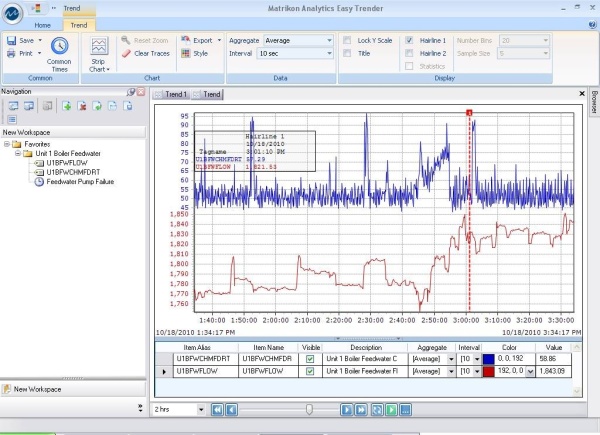Toggle visibility of U1BFWCHMFDRT trace
The image size is (600, 435).
click(310, 359)
